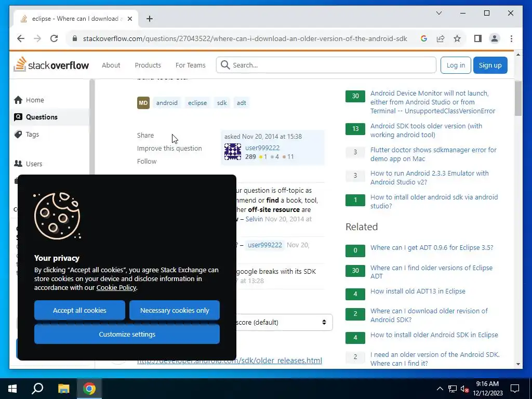Open How to run Android 2.3.3 Emulator link
Screen dimensions: 532x399
pyautogui.click(x=430, y=178)
